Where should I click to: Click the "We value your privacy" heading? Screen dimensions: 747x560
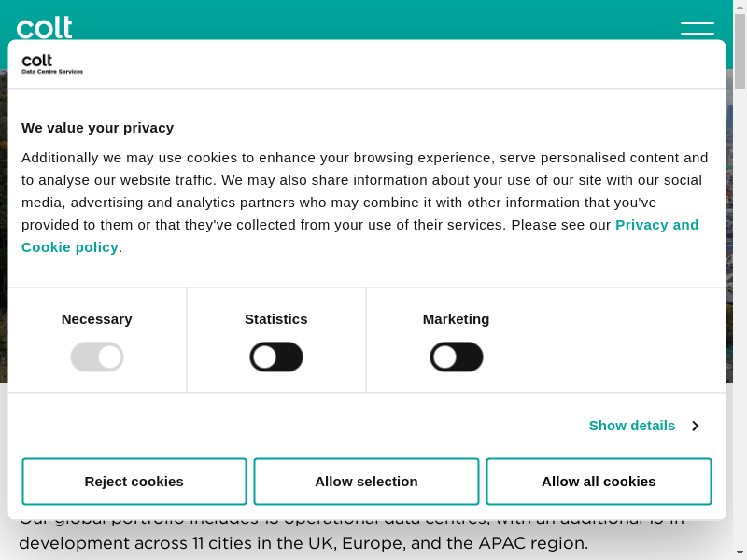click(x=98, y=128)
